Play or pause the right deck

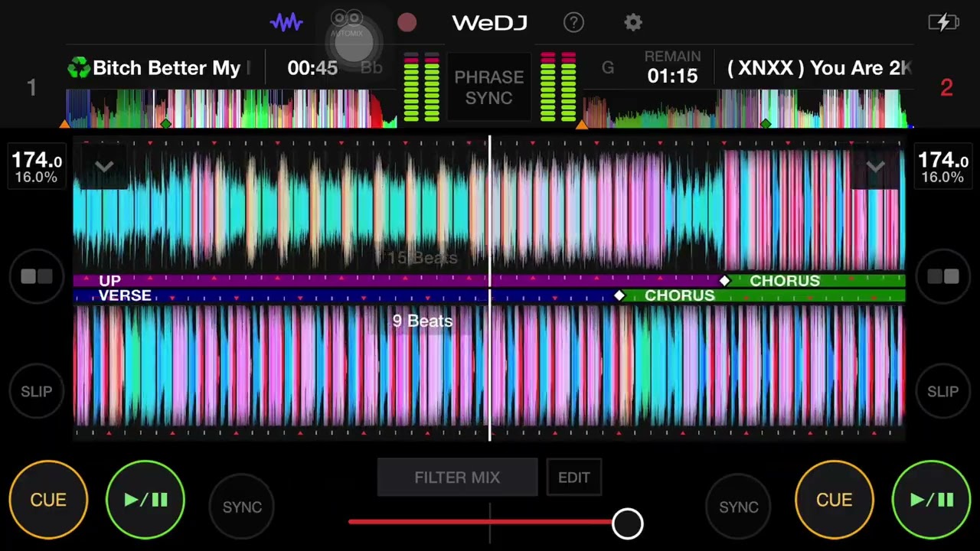[932, 500]
